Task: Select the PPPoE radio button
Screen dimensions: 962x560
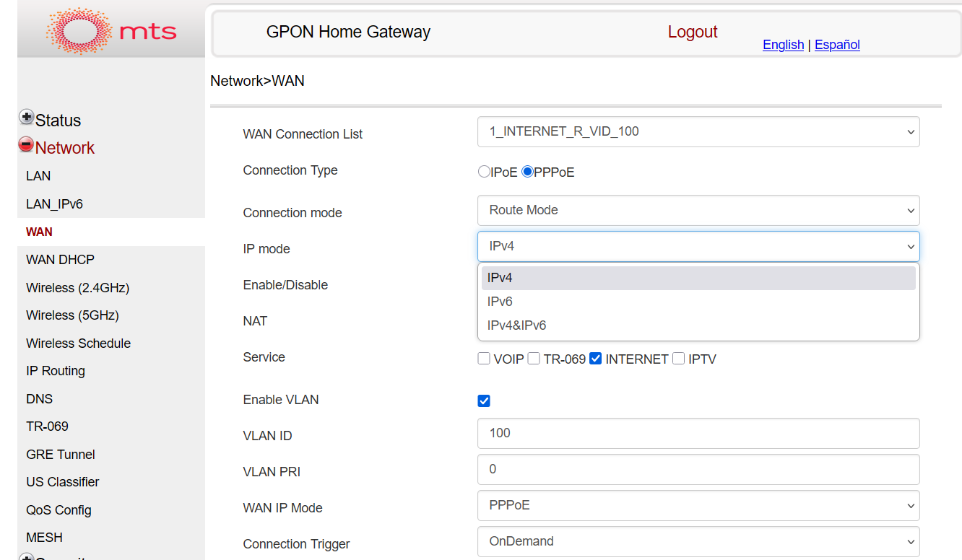Action: pyautogui.click(x=527, y=172)
